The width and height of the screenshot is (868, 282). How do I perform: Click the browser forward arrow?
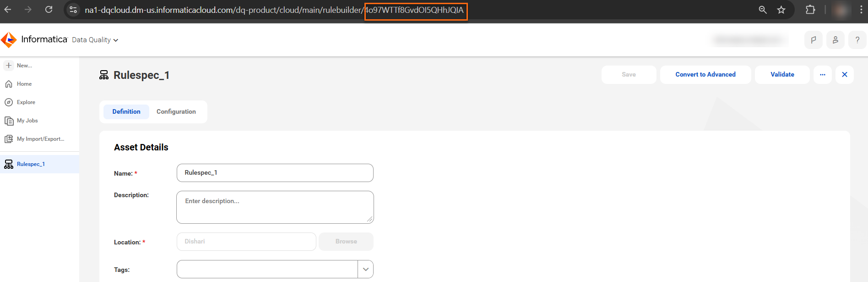click(28, 10)
